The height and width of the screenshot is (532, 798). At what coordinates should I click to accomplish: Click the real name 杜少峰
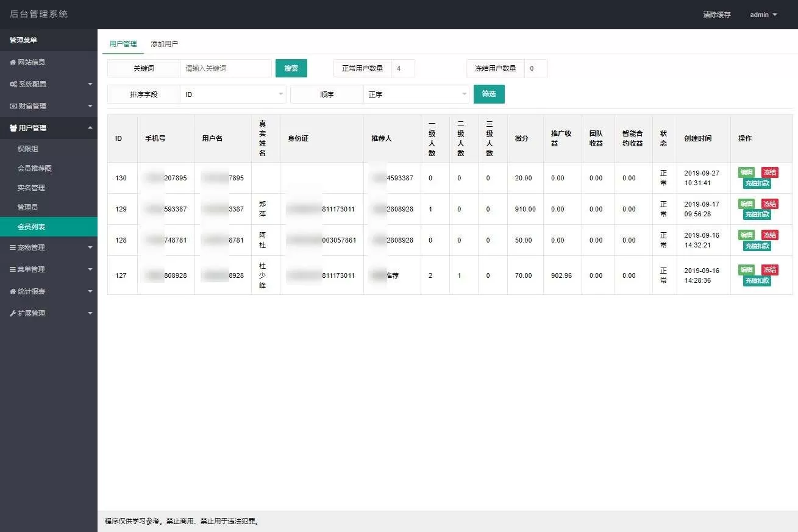coord(263,275)
